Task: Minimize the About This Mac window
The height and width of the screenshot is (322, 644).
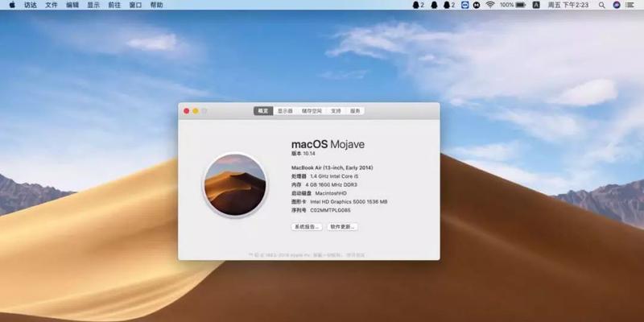Action: click(x=196, y=111)
